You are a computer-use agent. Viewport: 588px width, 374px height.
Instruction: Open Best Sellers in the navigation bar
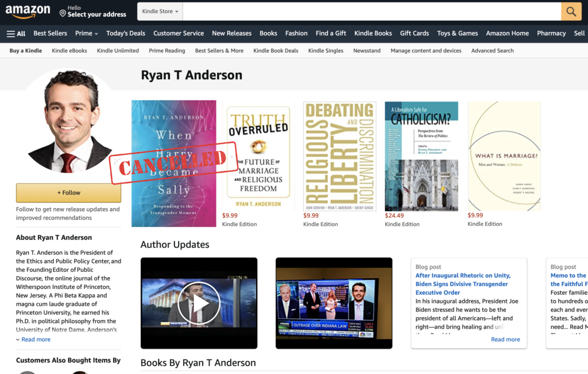point(51,33)
